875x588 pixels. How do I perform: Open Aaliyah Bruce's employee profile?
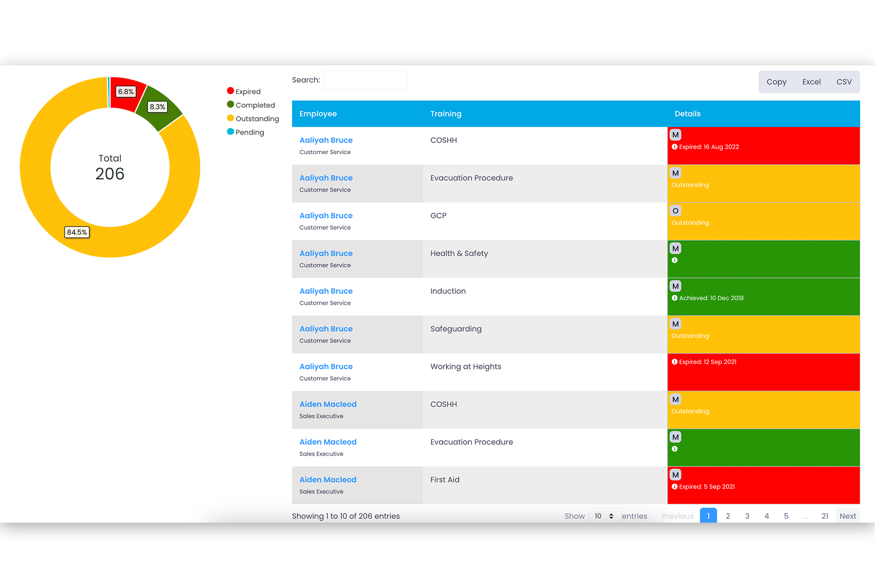point(326,140)
